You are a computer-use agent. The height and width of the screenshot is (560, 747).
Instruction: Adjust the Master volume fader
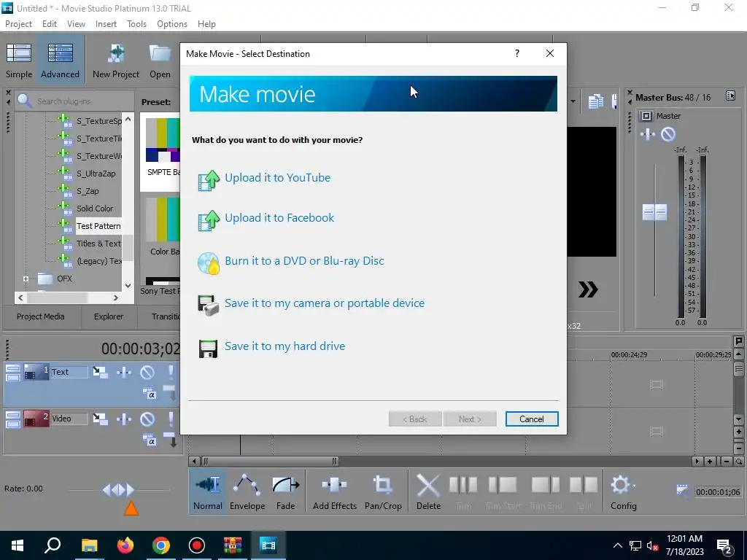654,212
